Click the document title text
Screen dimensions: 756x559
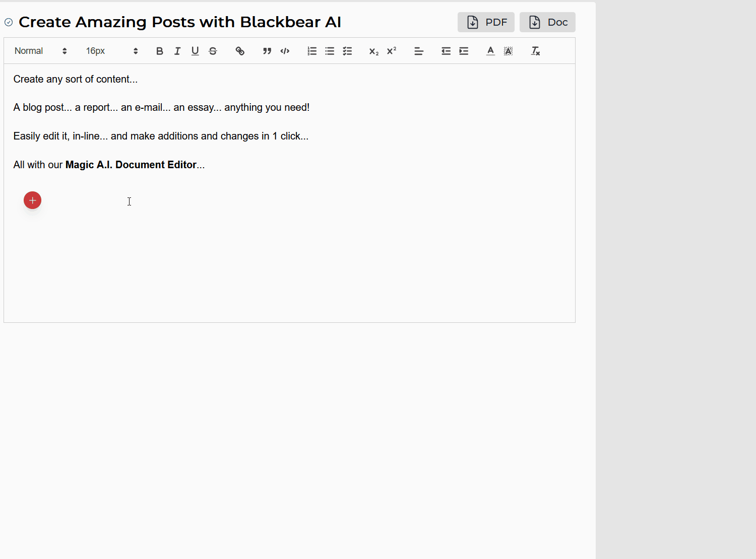(180, 22)
